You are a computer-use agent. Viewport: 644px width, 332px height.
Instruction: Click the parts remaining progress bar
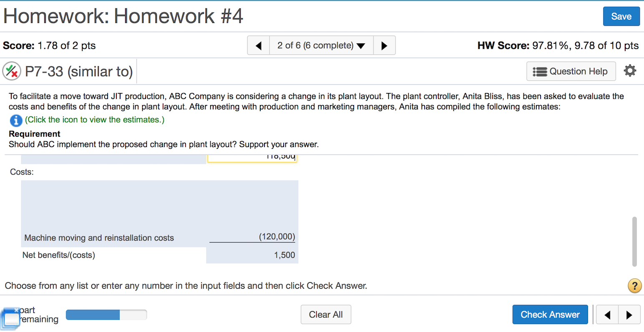point(106,314)
